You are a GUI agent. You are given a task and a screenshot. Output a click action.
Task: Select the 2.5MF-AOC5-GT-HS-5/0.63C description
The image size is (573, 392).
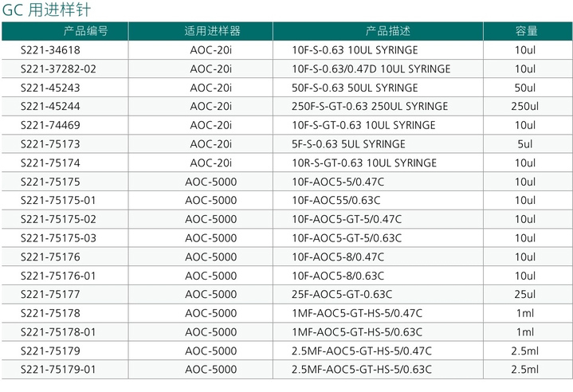(362, 370)
